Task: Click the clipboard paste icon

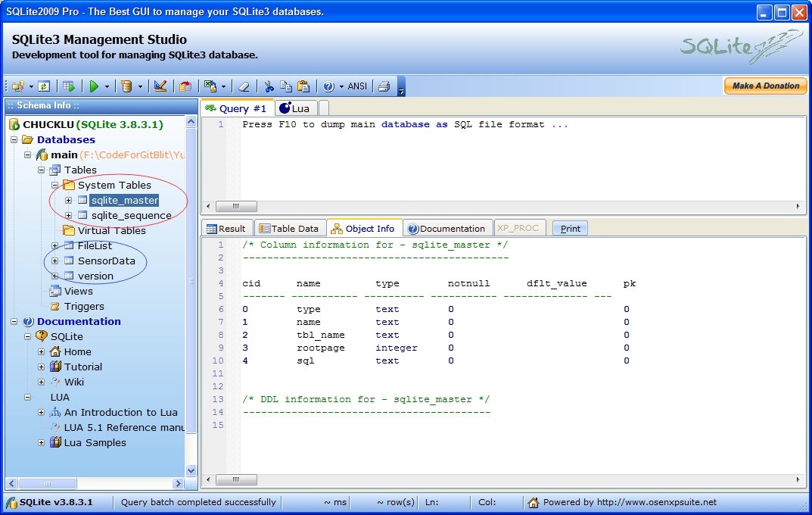Action: point(303,86)
